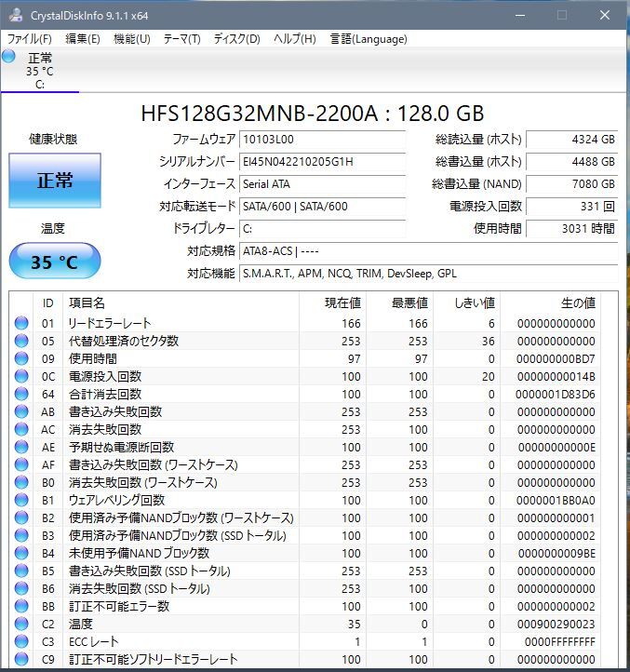Screen dimensions: 630x672
Task: Click total NAND writes value 7080 GB
Action: coord(571,184)
